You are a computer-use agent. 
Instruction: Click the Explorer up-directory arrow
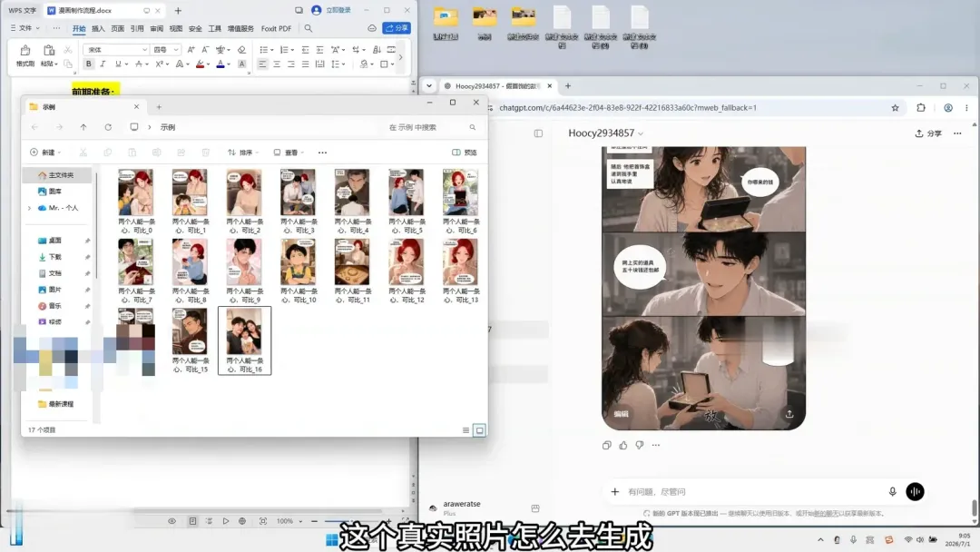coord(83,127)
